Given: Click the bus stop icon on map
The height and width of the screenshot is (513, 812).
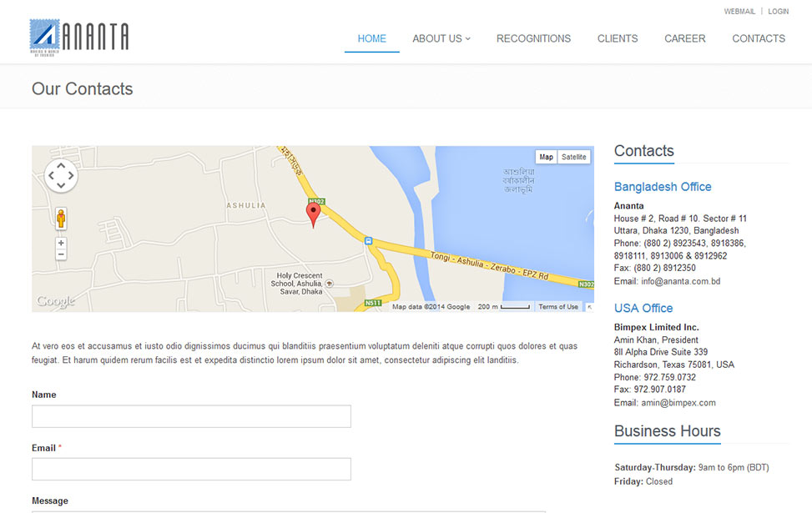Looking at the screenshot, I should pos(368,240).
